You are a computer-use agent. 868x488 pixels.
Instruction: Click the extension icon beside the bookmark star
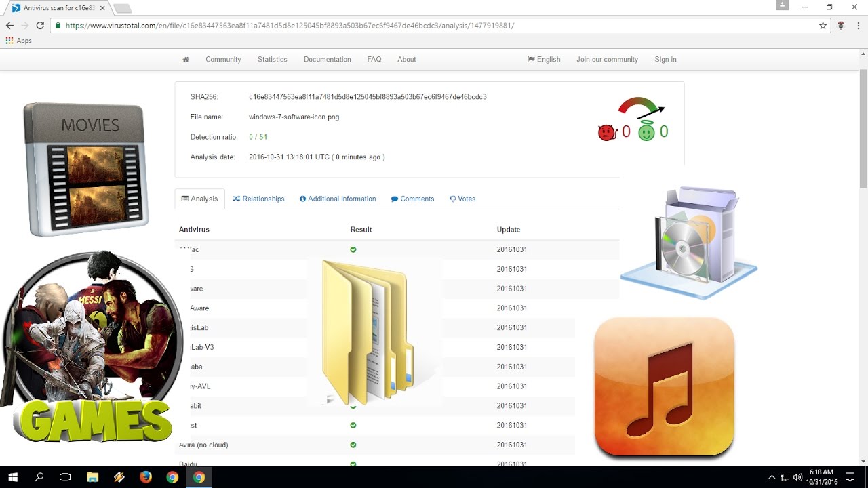point(841,26)
